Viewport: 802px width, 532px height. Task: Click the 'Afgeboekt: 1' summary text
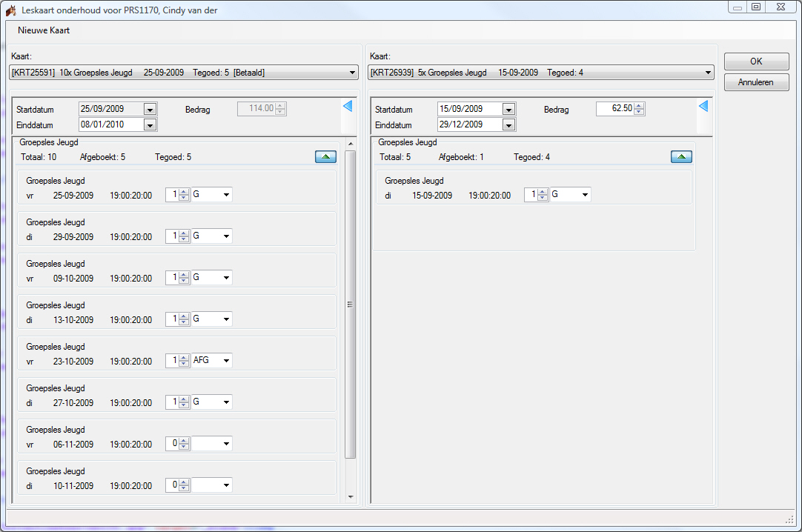tap(461, 157)
